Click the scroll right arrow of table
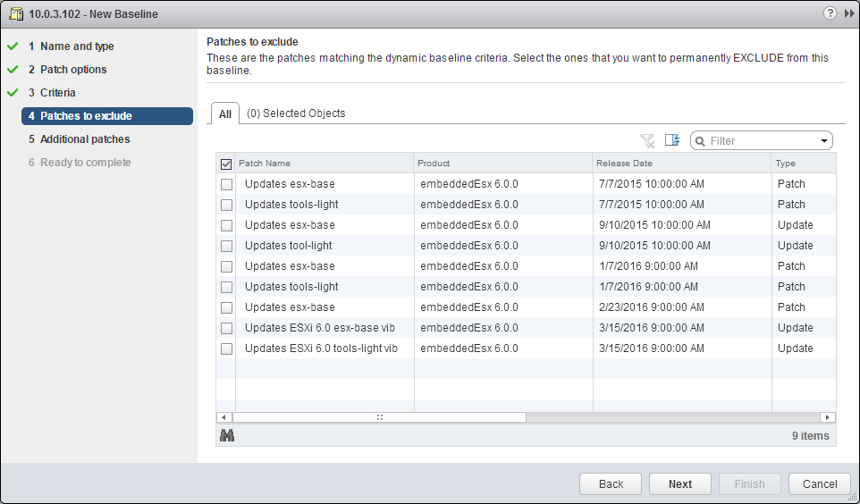 (x=829, y=416)
